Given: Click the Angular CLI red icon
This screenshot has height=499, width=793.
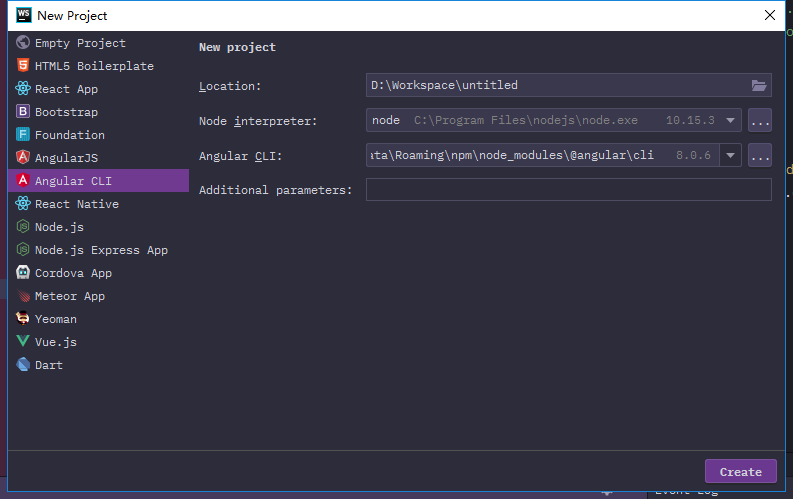Looking at the screenshot, I should tap(23, 180).
